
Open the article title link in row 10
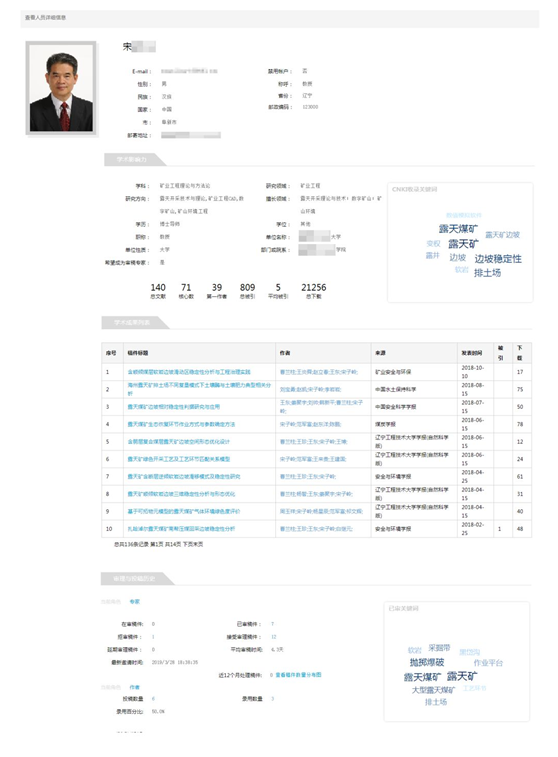click(x=181, y=529)
